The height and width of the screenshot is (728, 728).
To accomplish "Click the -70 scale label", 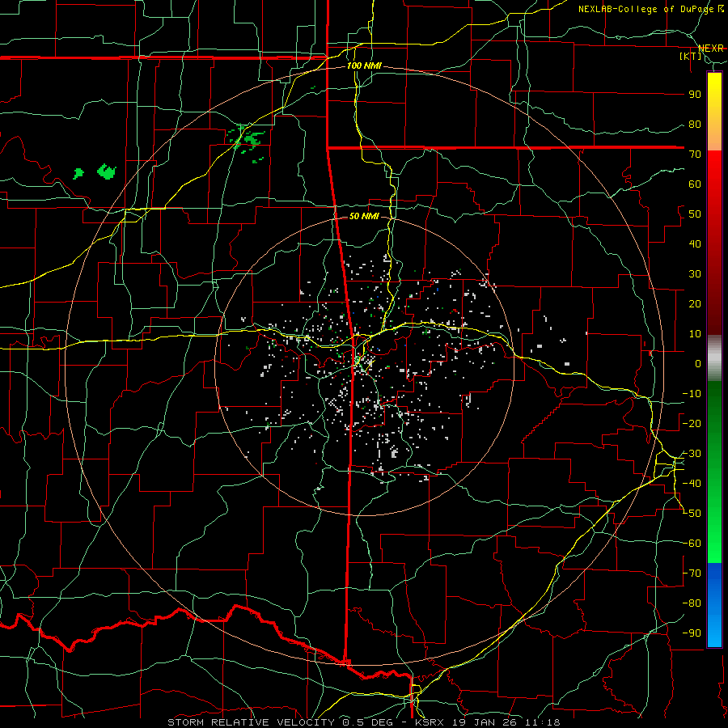I will (x=692, y=574).
